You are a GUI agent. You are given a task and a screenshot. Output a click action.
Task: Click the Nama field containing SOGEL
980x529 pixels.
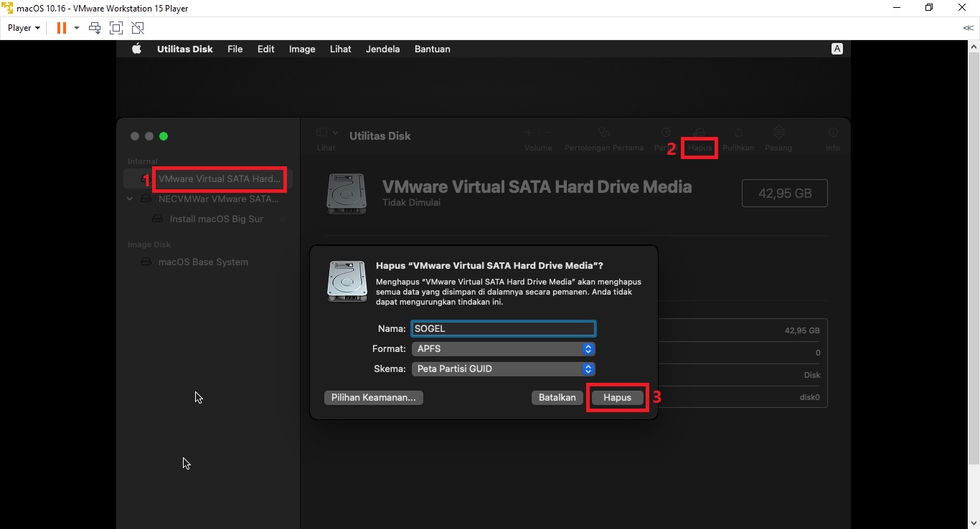point(503,328)
